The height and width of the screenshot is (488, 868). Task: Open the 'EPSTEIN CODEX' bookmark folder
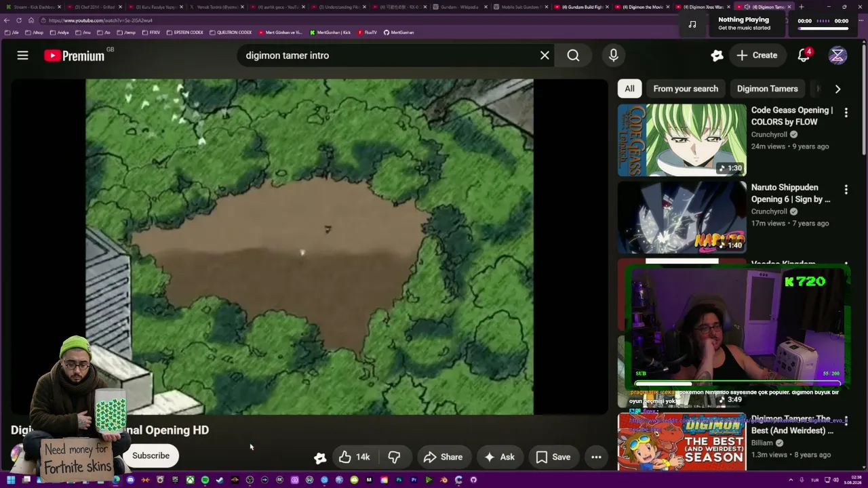click(x=184, y=33)
